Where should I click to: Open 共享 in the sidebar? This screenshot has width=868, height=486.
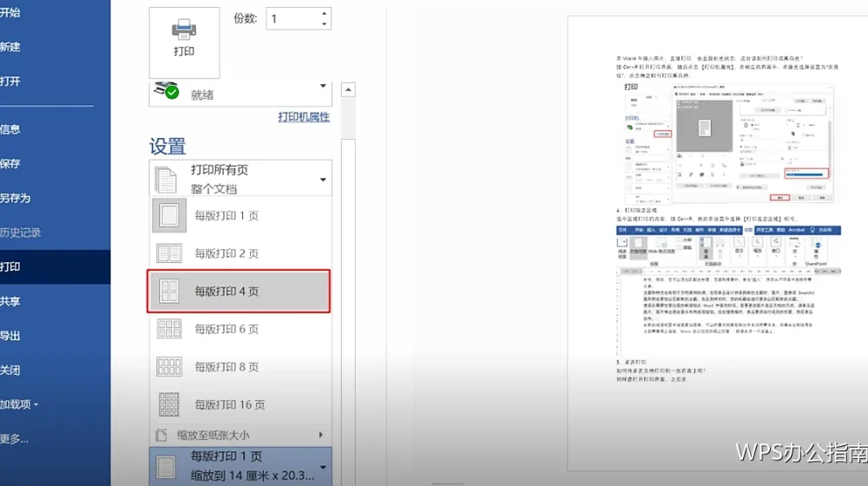coord(10,302)
